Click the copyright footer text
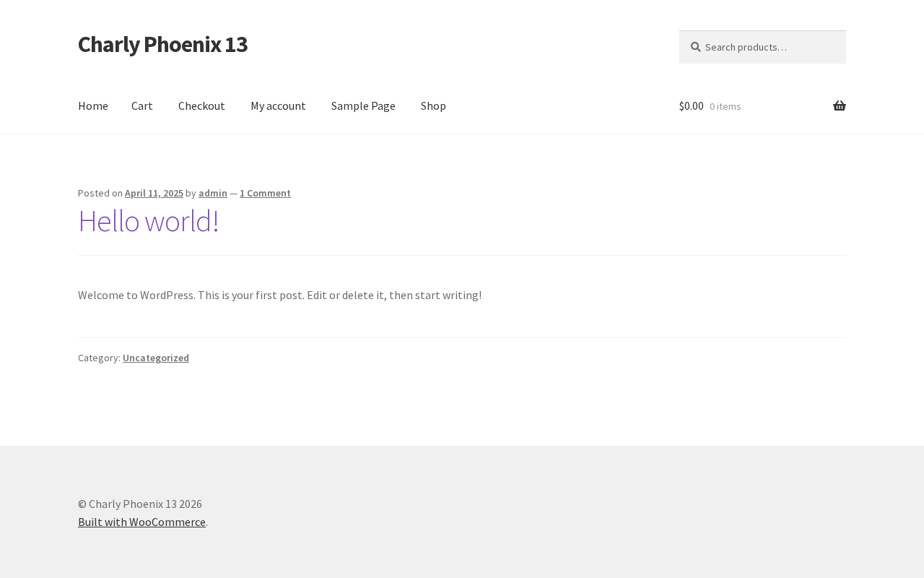Viewport: 924px width, 578px height. pos(140,504)
